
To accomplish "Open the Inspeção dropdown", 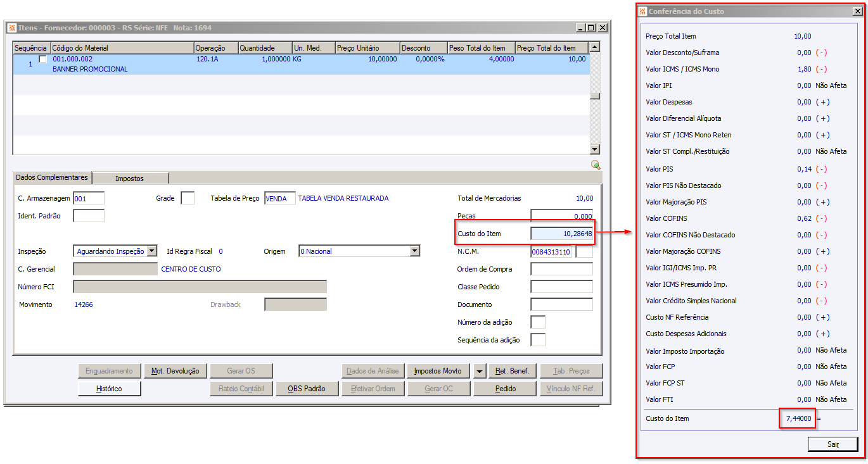I will pyautogui.click(x=151, y=251).
